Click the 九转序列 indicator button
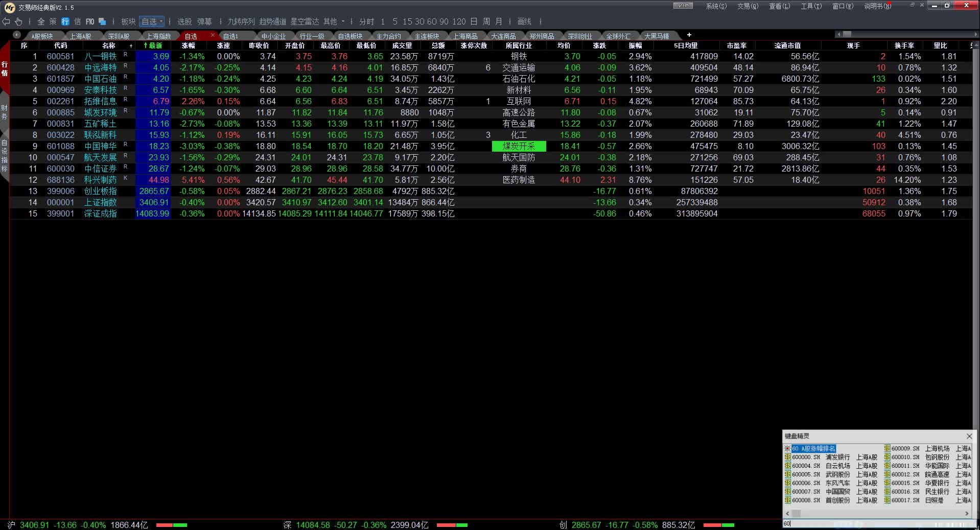 coord(241,21)
